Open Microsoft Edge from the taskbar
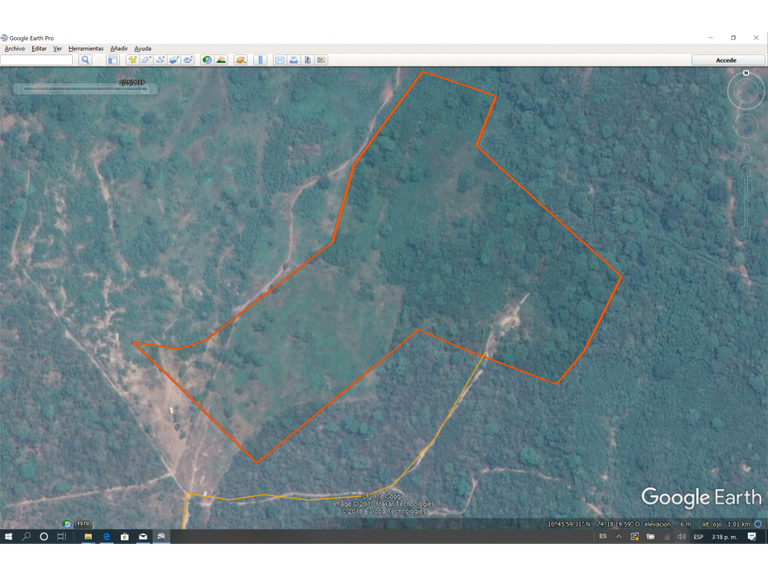Screen dimensions: 768x576 (x=106, y=537)
